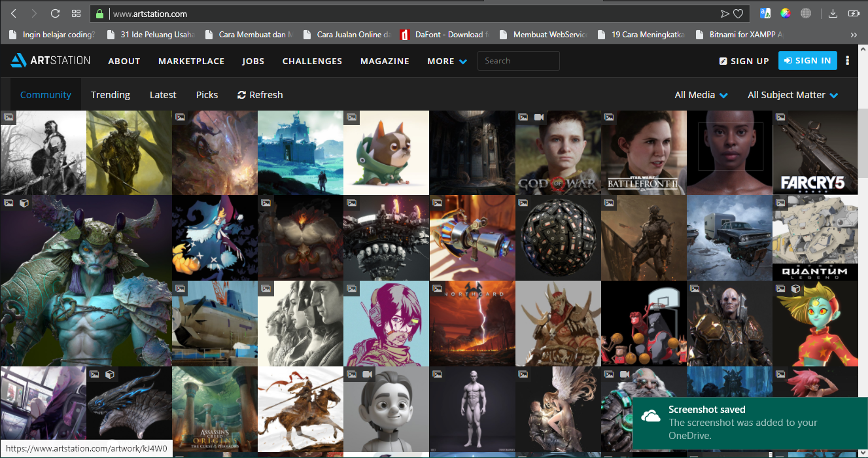
Task: Click the ArtStation Search field
Action: click(519, 61)
